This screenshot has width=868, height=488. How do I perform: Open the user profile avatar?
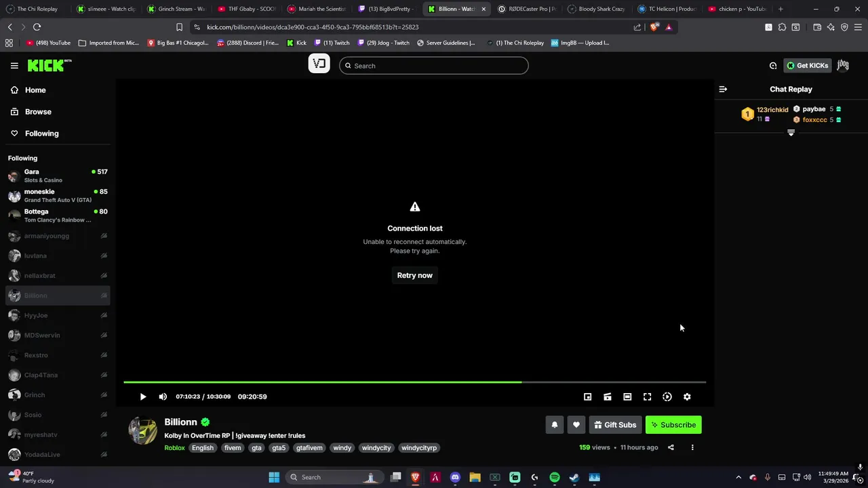pyautogui.click(x=843, y=65)
